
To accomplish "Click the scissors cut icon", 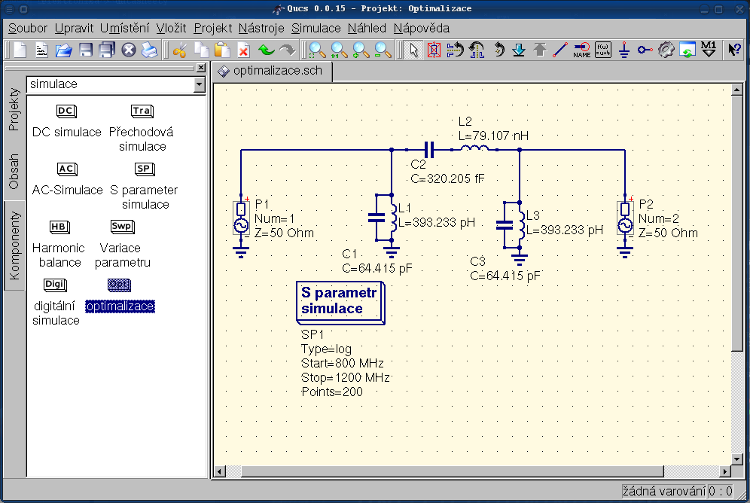I will [x=180, y=50].
